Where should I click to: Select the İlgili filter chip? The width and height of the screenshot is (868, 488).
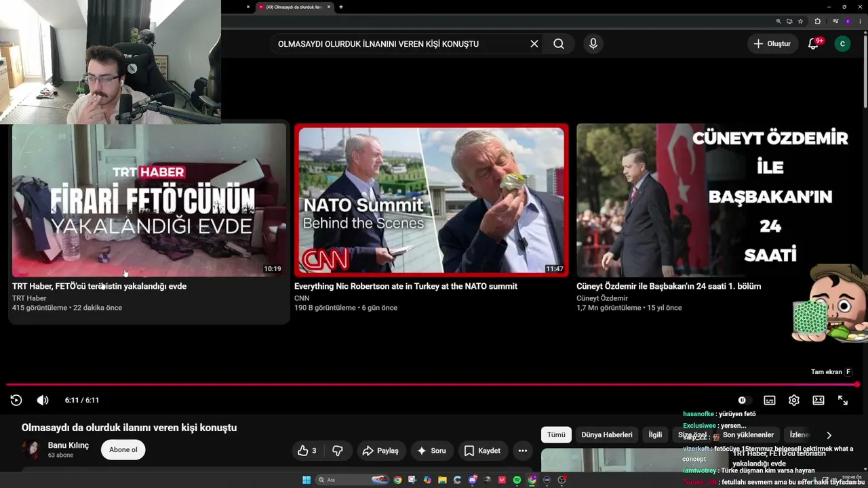tap(655, 435)
